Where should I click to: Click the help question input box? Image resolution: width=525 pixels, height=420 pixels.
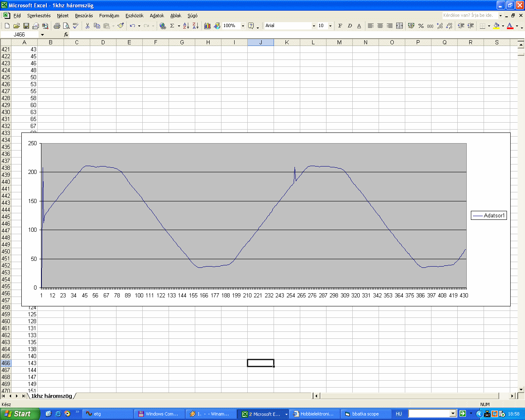point(470,16)
